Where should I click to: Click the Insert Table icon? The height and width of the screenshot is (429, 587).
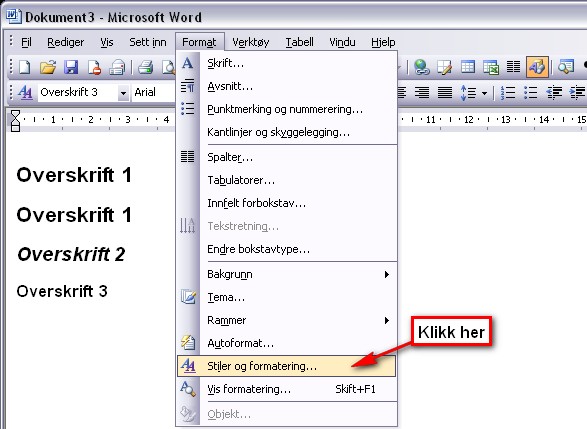pyautogui.click(x=468, y=67)
